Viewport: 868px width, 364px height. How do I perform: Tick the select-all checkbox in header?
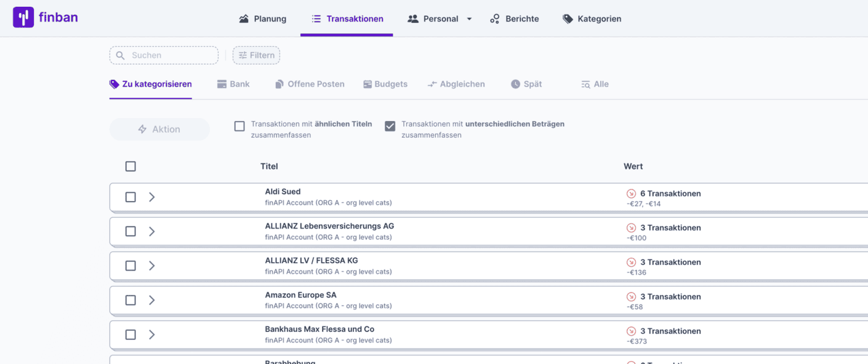pyautogui.click(x=131, y=167)
